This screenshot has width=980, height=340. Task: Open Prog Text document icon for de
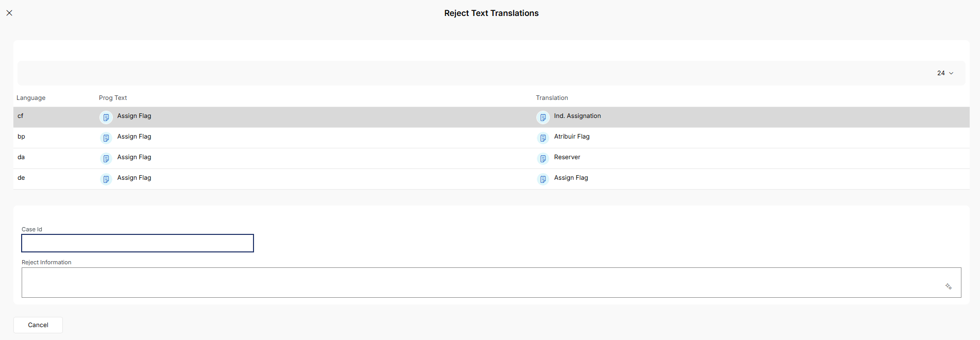click(106, 179)
